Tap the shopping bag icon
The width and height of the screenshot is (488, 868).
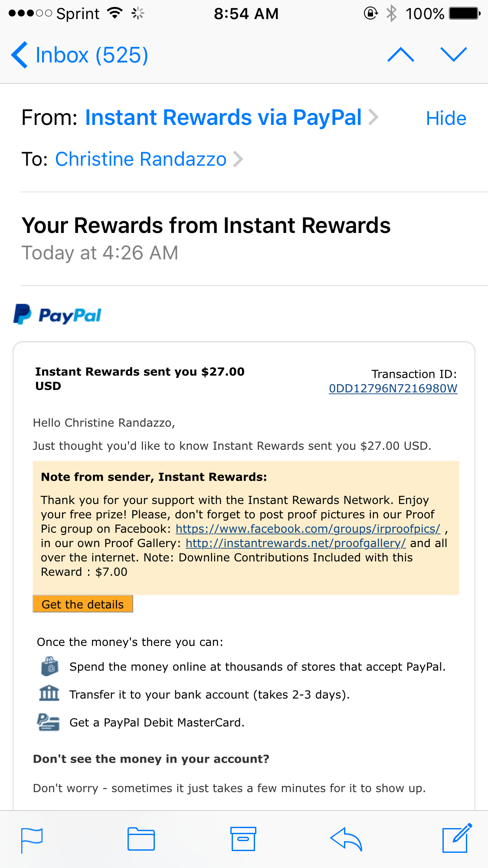tap(50, 666)
